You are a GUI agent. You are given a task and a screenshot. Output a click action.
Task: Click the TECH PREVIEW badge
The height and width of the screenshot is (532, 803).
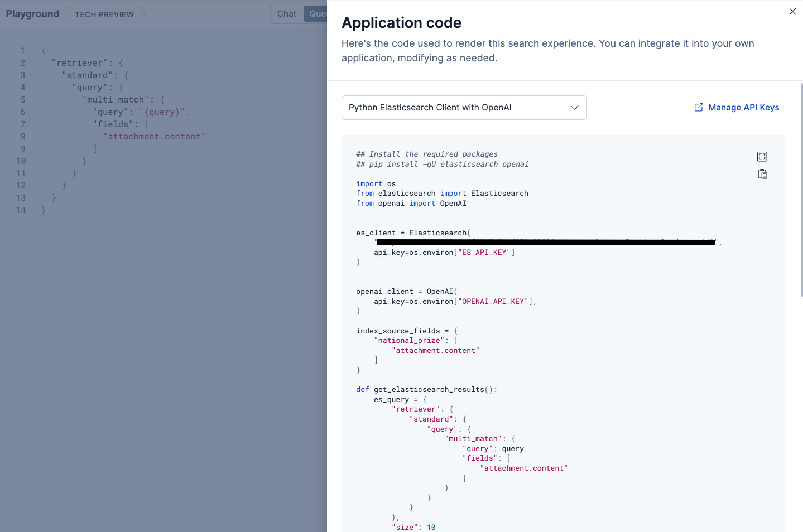(104, 14)
